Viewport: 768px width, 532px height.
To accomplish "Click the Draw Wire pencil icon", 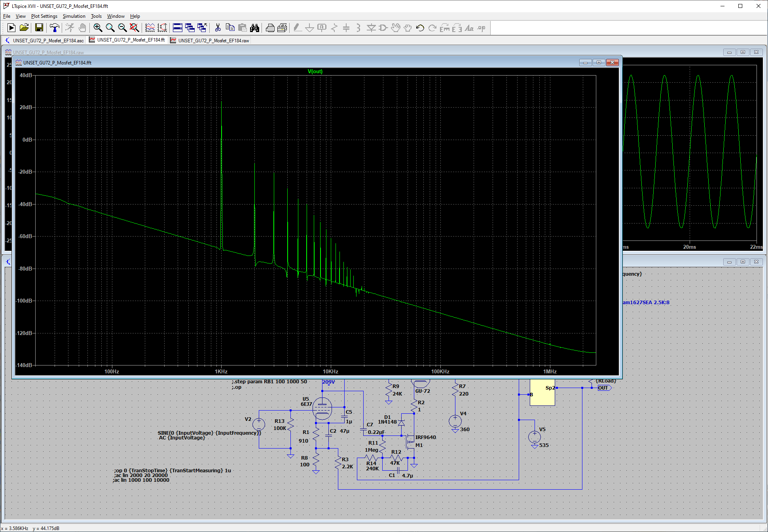I will coord(298,28).
